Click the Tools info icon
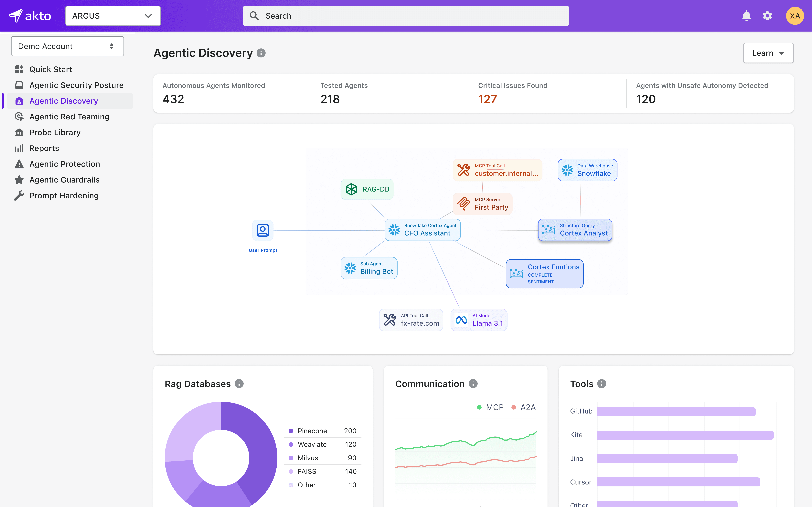Viewport: 812px width, 507px height. 602,384
